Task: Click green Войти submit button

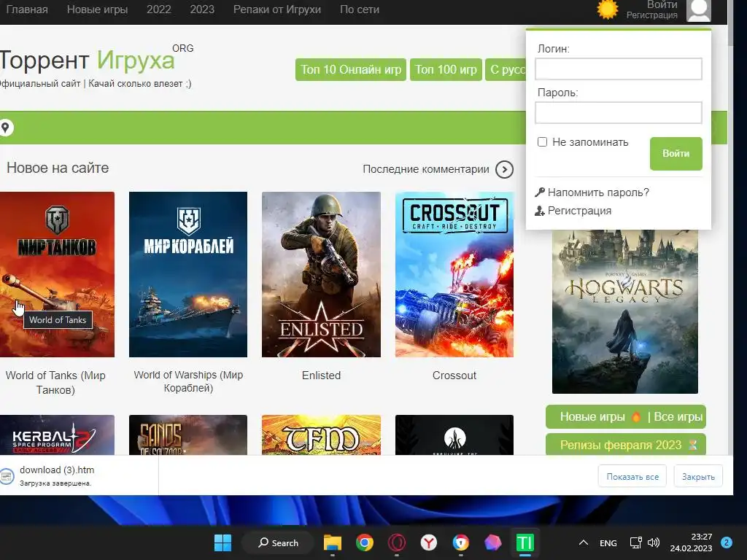Action: click(676, 153)
